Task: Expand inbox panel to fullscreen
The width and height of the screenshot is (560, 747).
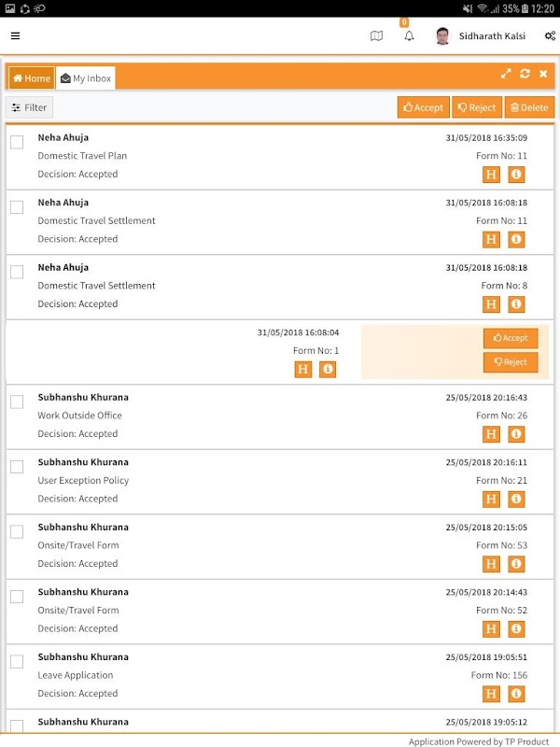Action: point(506,74)
